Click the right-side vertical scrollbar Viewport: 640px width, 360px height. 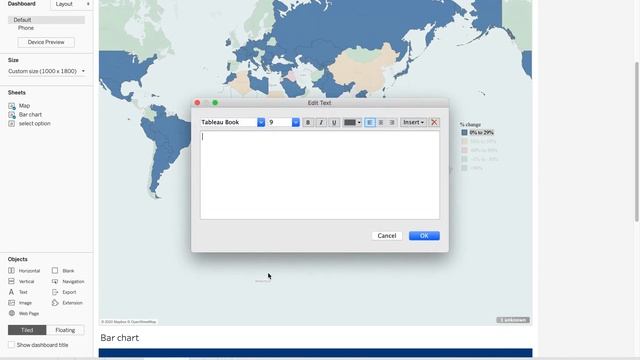tap(637, 142)
